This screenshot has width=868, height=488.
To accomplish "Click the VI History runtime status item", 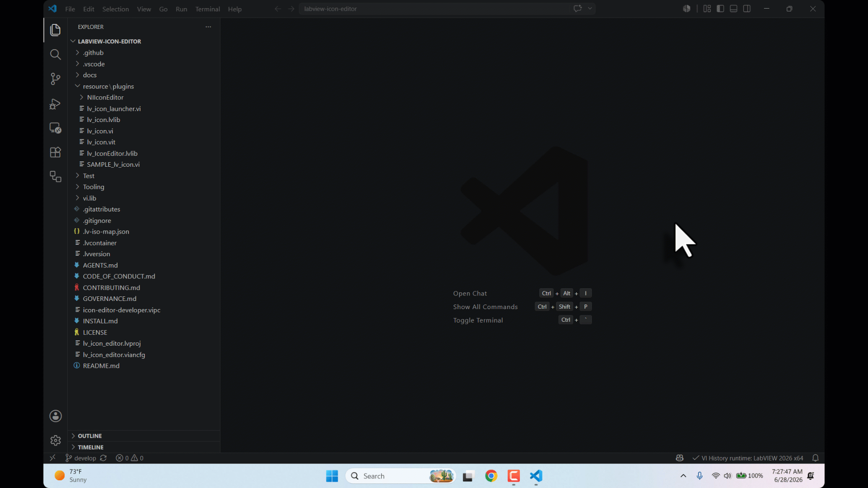I will pos(748,458).
